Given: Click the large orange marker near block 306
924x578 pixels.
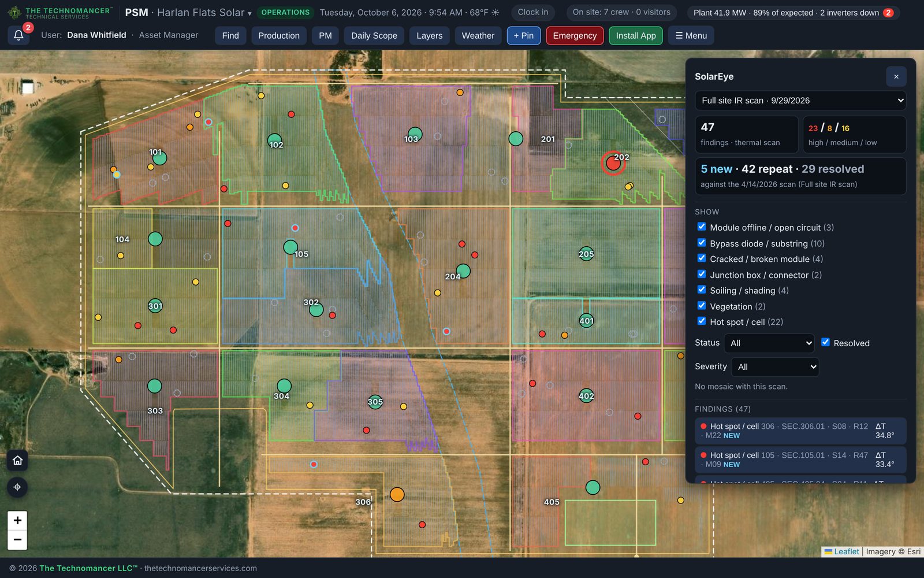Looking at the screenshot, I should tap(397, 494).
